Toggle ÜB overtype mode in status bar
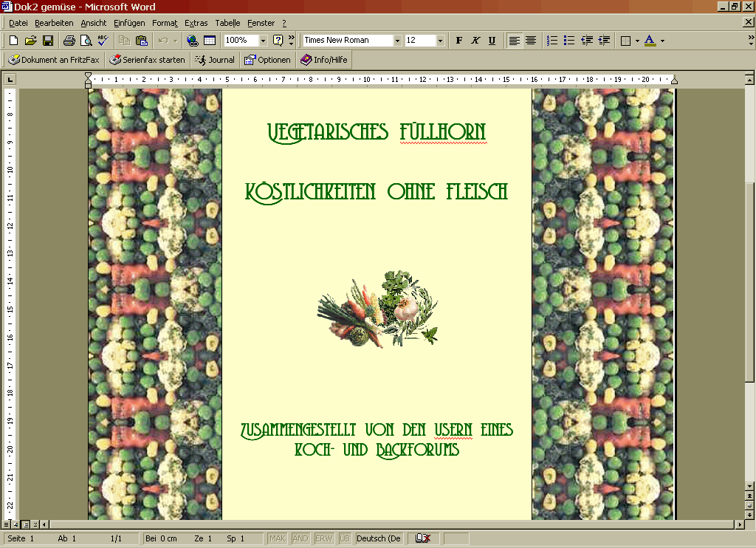Image resolution: width=756 pixels, height=548 pixels. (x=344, y=538)
